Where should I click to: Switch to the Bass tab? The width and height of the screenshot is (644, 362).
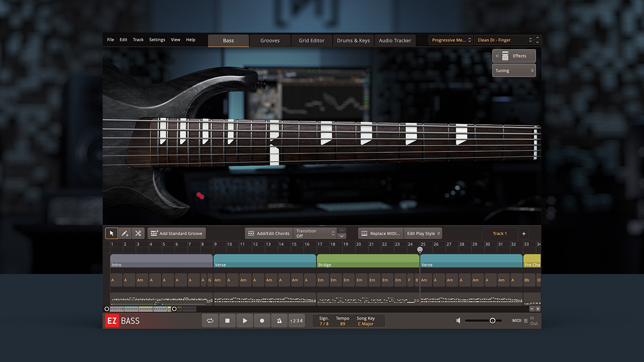click(228, 41)
